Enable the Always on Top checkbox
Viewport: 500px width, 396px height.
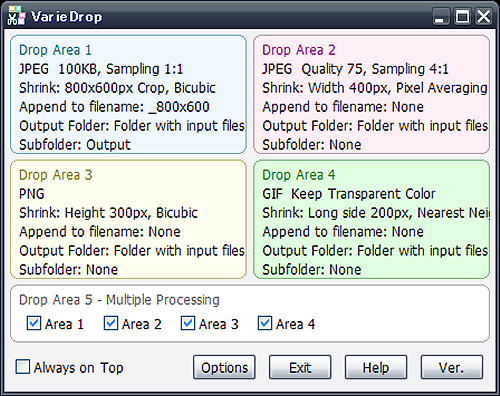pyautogui.click(x=23, y=367)
